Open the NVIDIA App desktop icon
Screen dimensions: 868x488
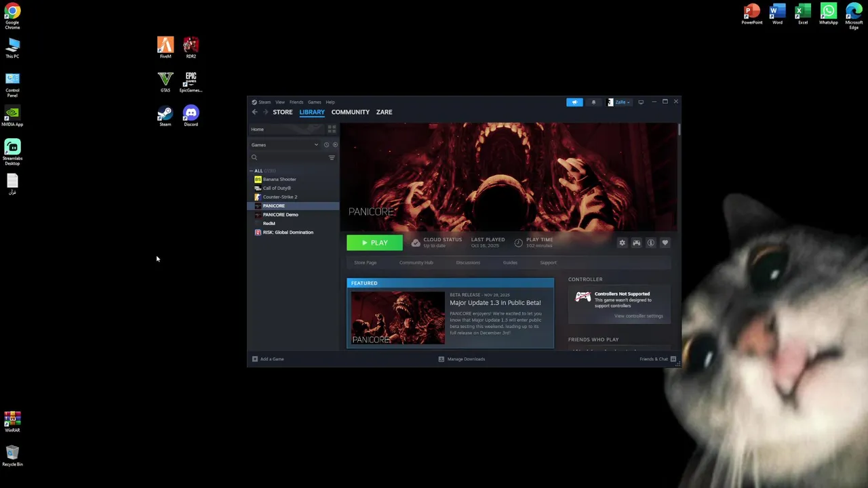pyautogui.click(x=12, y=116)
